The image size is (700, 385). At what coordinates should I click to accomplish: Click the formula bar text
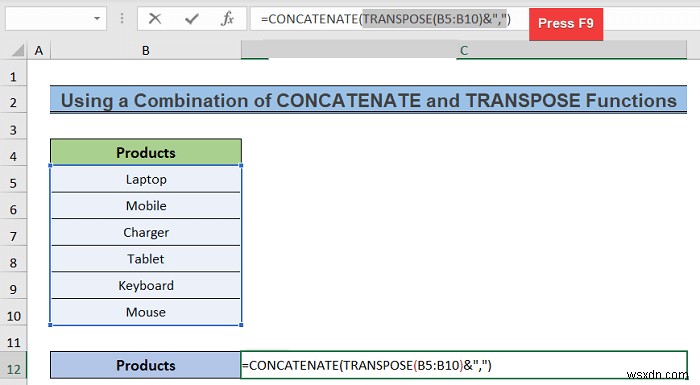click(386, 19)
